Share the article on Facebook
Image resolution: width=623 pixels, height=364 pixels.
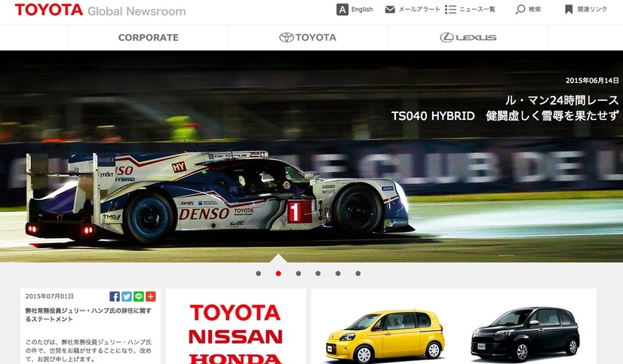point(115,296)
